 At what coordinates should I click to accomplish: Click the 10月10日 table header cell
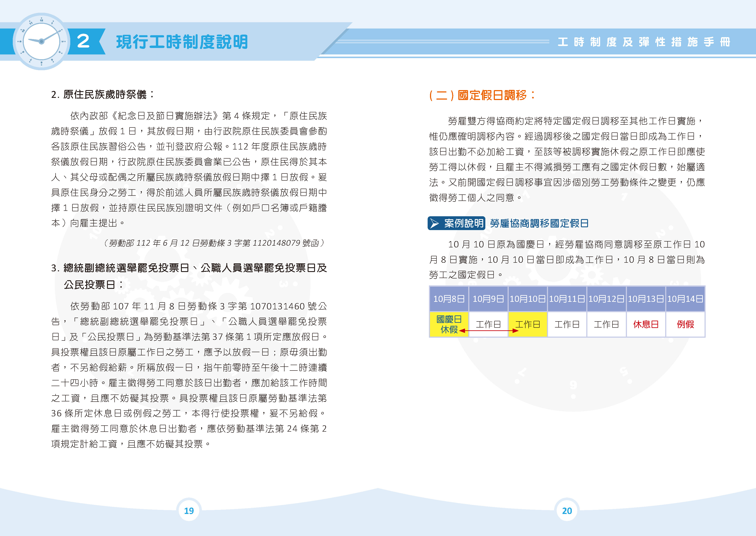point(527,299)
